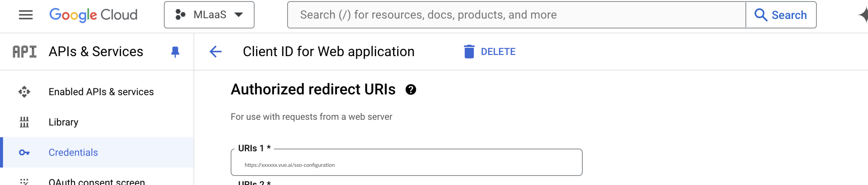Screen dimensions: 868x185
Task: Toggle the pin for APIs & Services
Action: (175, 52)
